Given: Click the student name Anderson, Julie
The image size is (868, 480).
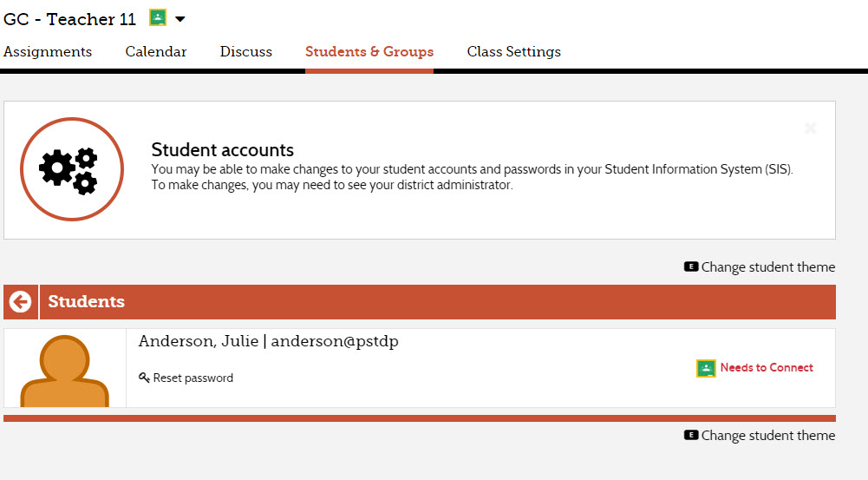Looking at the screenshot, I should tap(199, 341).
